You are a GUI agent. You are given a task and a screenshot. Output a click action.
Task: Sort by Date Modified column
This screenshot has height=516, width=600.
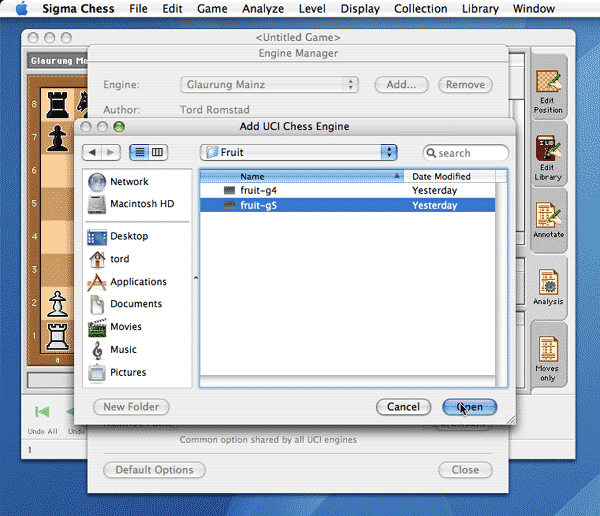coord(450,176)
